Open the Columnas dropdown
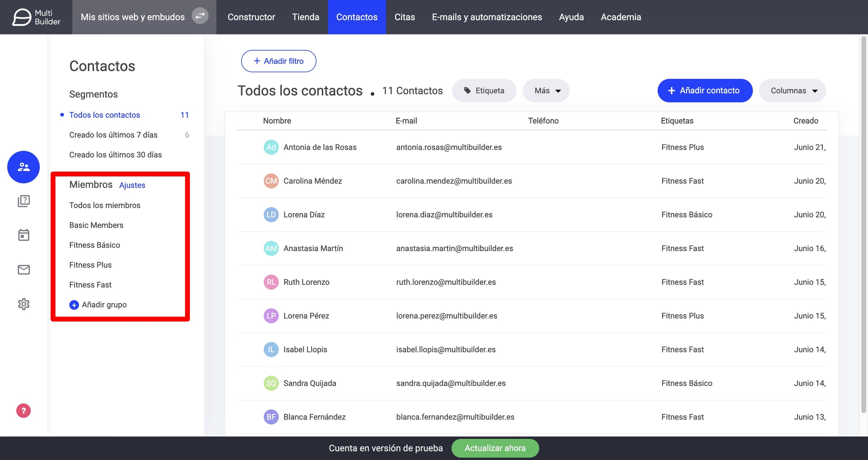 [792, 91]
